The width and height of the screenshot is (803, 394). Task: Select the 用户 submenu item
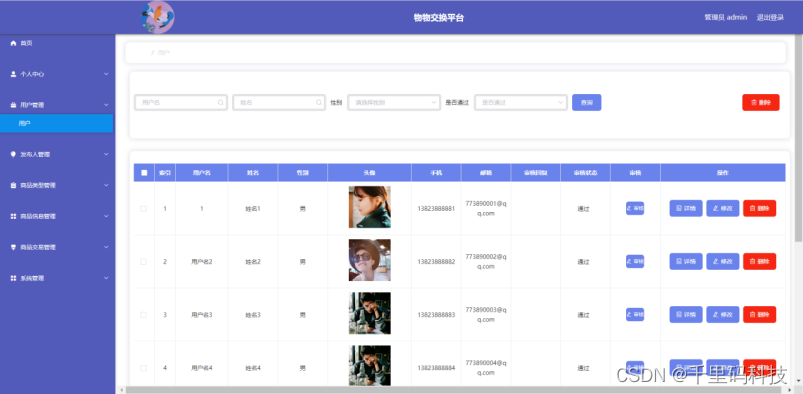[56, 123]
